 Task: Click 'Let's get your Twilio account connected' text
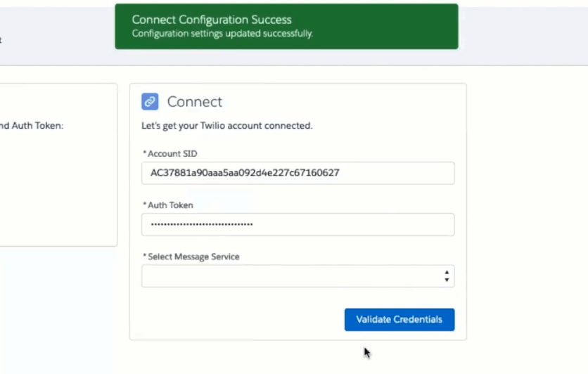[227, 126]
